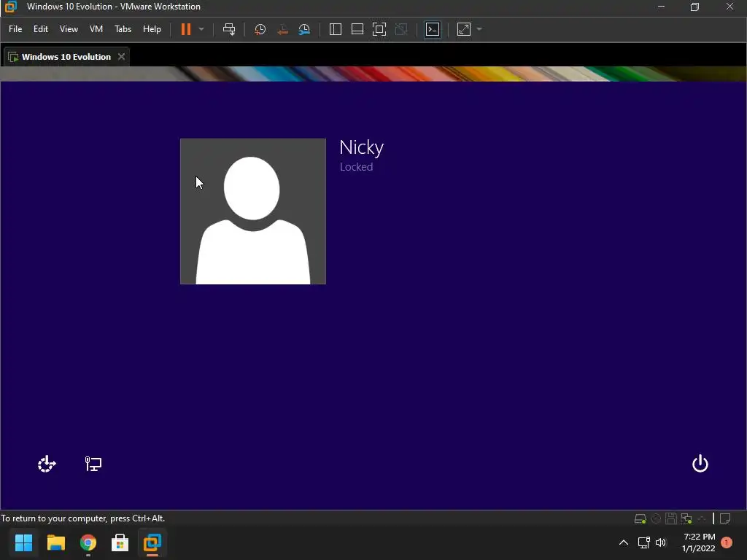747x560 pixels.
Task: Click the sound card status icon
Action: pyautogui.click(x=702, y=518)
